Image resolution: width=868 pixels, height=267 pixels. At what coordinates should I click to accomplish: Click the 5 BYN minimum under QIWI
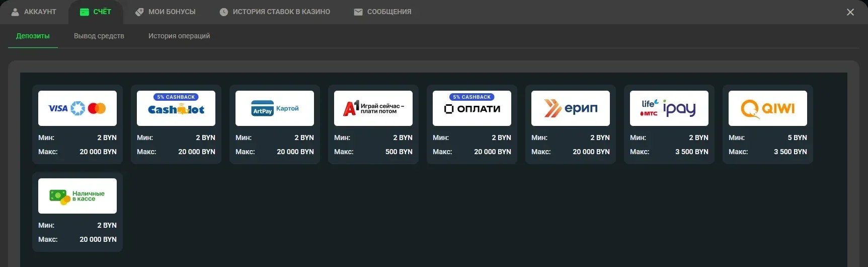click(798, 138)
